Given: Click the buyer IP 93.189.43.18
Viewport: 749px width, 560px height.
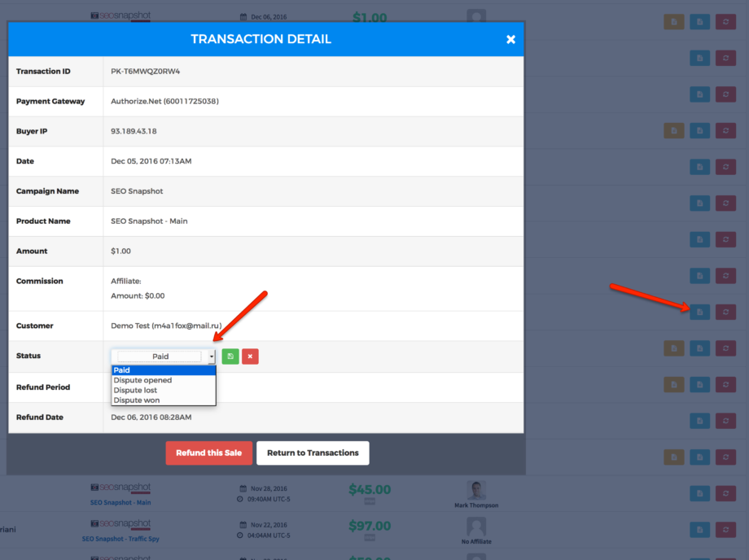Looking at the screenshot, I should [x=134, y=131].
